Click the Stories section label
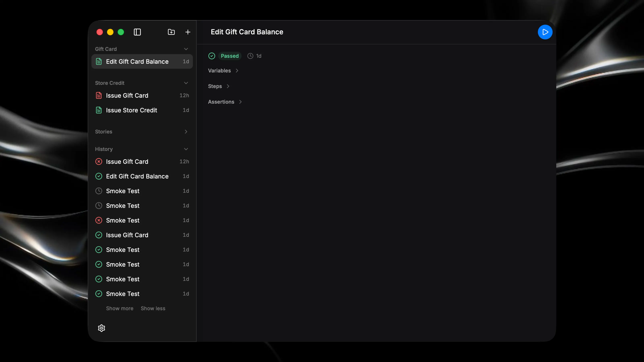Viewport: 644px width, 362px height. pos(103,132)
